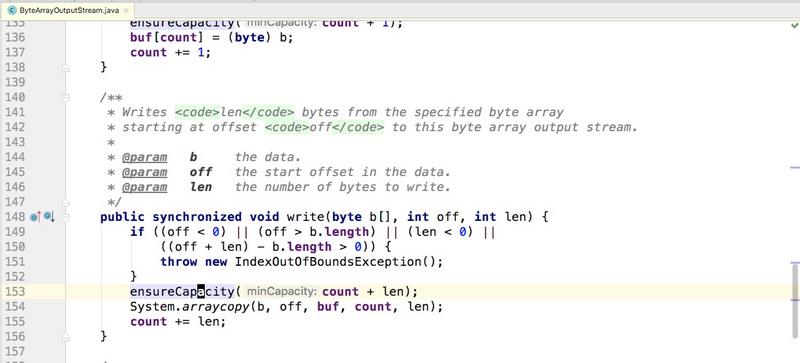Click the <code>len</code> tag on line 141
This screenshot has height=363, width=800.
[x=235, y=112]
